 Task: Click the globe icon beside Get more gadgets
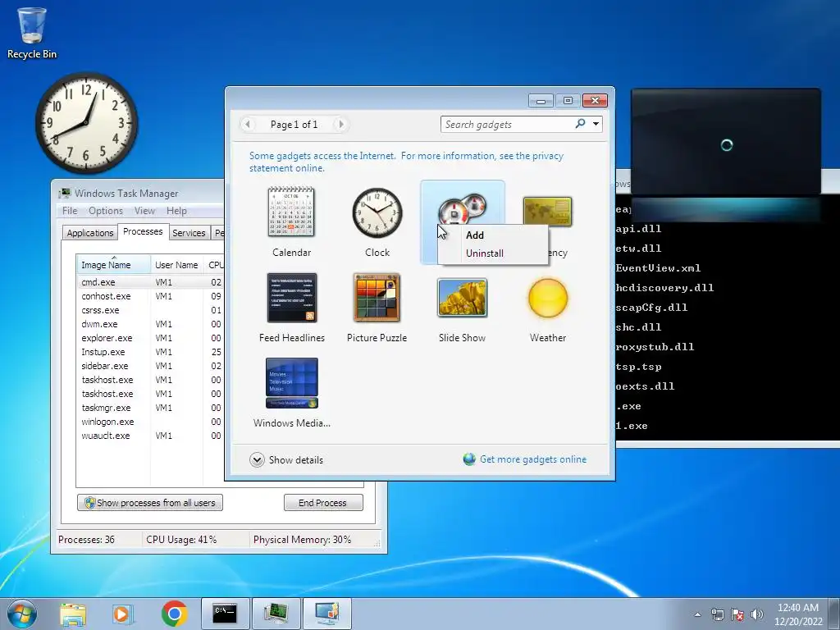point(469,459)
